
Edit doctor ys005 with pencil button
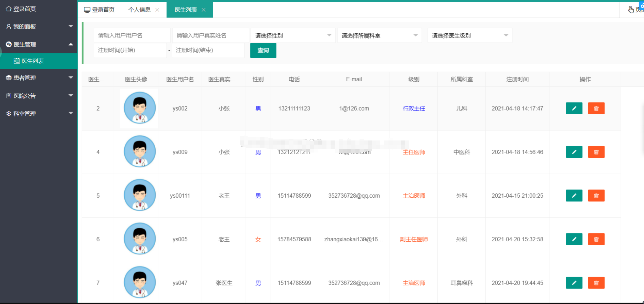click(574, 239)
